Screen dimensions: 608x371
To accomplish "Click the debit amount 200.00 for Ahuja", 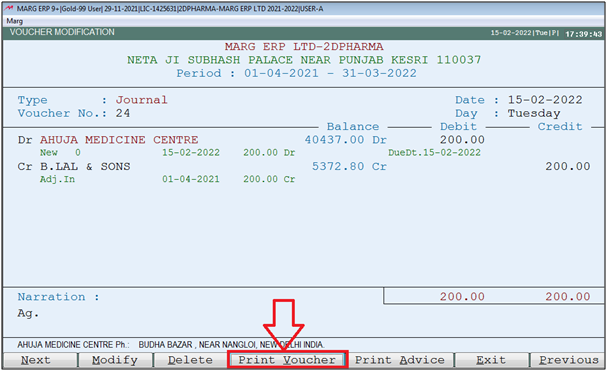I will point(462,140).
